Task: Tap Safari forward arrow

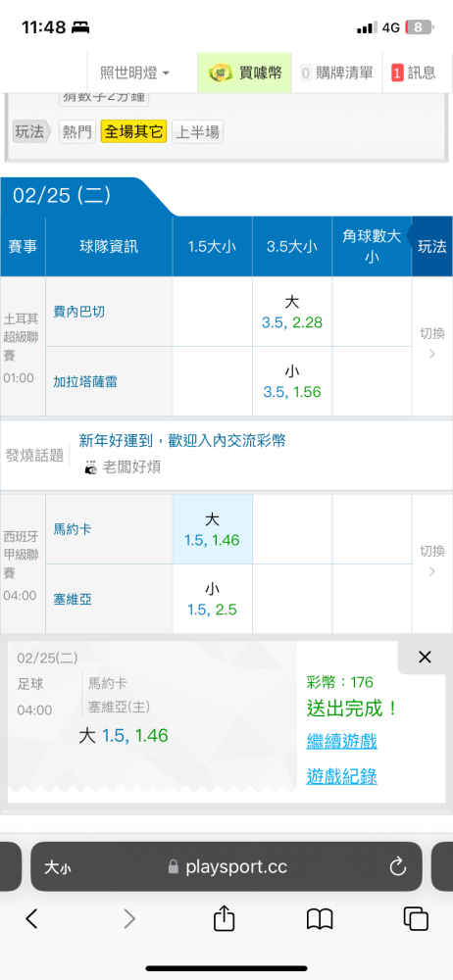Action: pyautogui.click(x=128, y=918)
